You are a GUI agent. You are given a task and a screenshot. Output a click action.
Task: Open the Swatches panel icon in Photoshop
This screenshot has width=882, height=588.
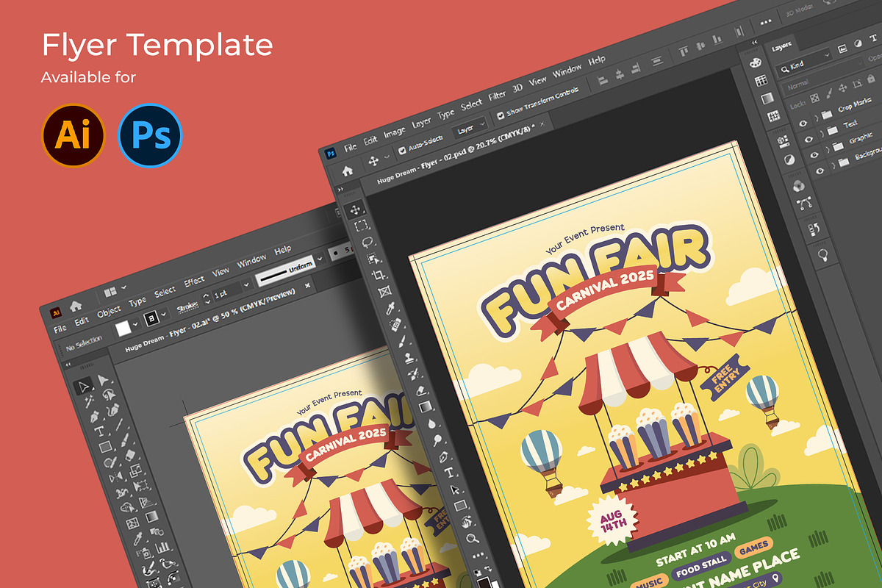(x=761, y=80)
